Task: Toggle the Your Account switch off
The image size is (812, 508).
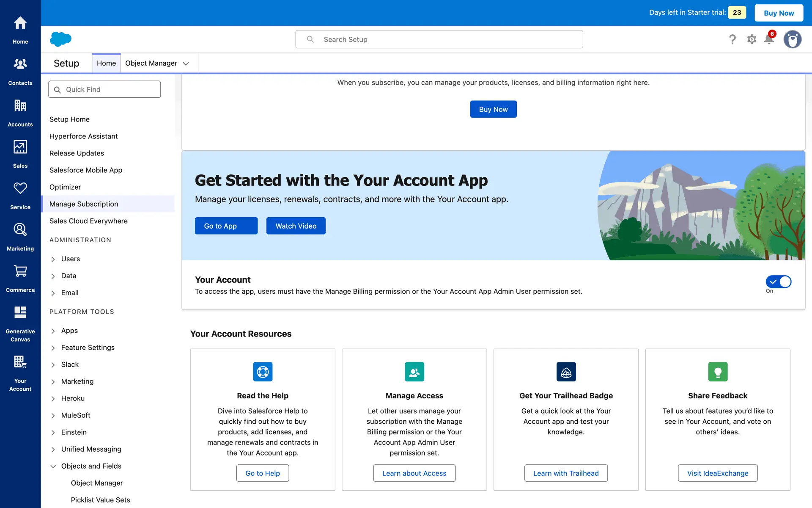Action: point(778,282)
